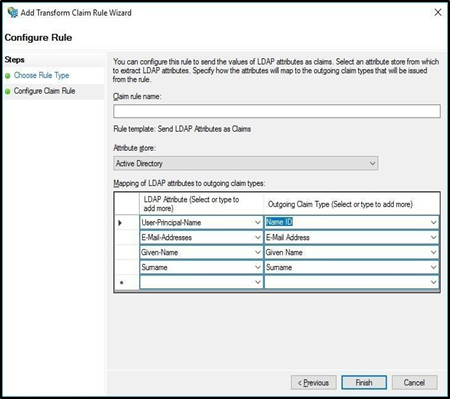Click the green bullet beside Choose Rule Type

point(8,76)
